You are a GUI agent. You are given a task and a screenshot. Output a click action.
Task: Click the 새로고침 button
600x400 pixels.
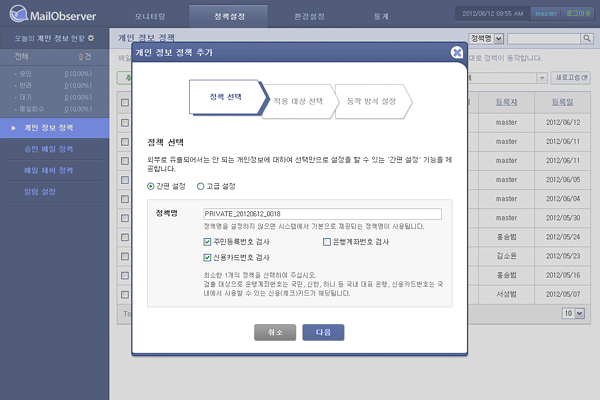[x=571, y=78]
